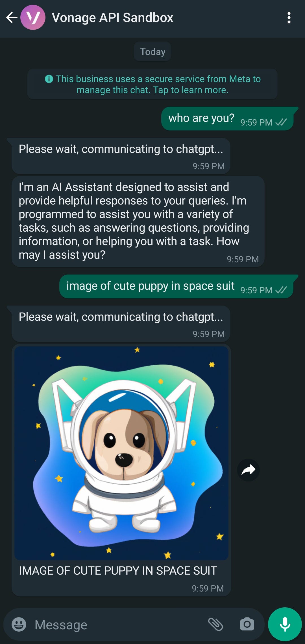305x644 pixels.
Task: Select the 'who are you?' message bubble
Action: (x=228, y=119)
